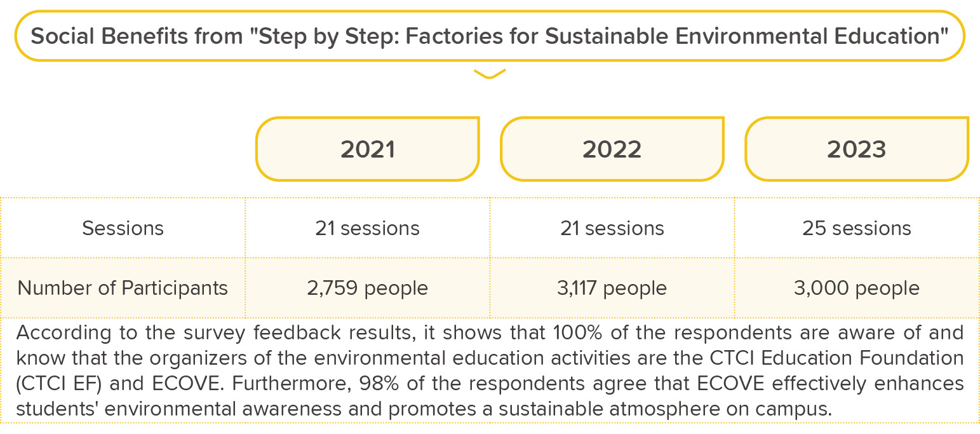
Task: Click the Sessions row label
Action: (x=123, y=228)
